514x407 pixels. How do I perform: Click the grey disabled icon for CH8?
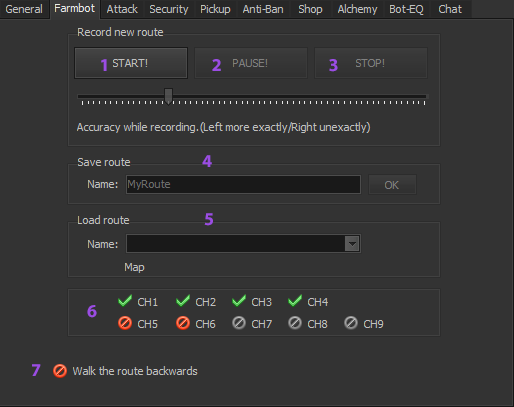[295, 323]
